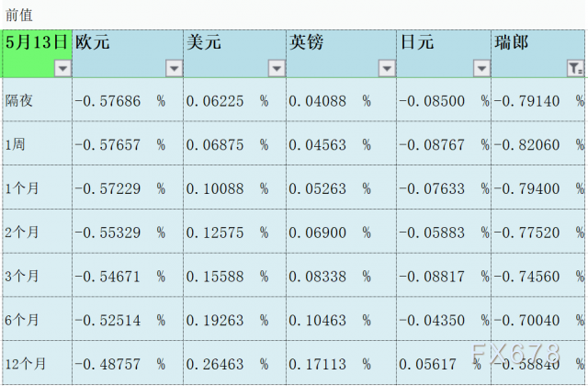Image resolution: width=588 pixels, height=386 pixels.
Task: Select the 3个月 row label
Action: coord(37,275)
